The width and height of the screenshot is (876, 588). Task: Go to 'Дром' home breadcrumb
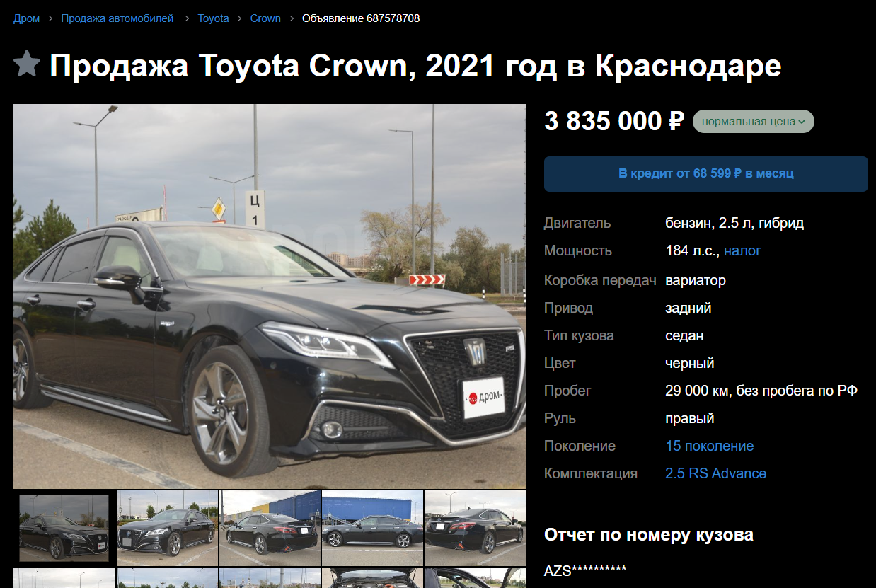pos(27,18)
